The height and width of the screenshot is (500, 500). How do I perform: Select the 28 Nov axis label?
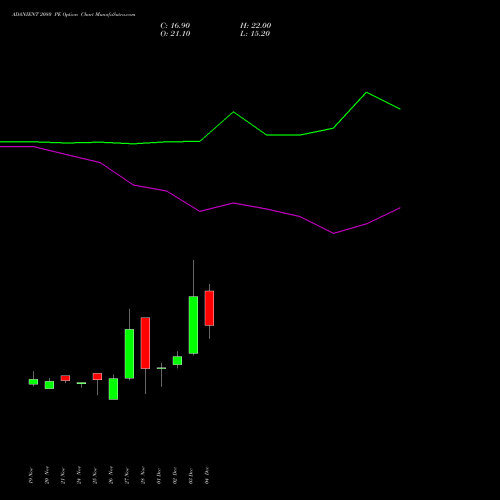coord(143,475)
